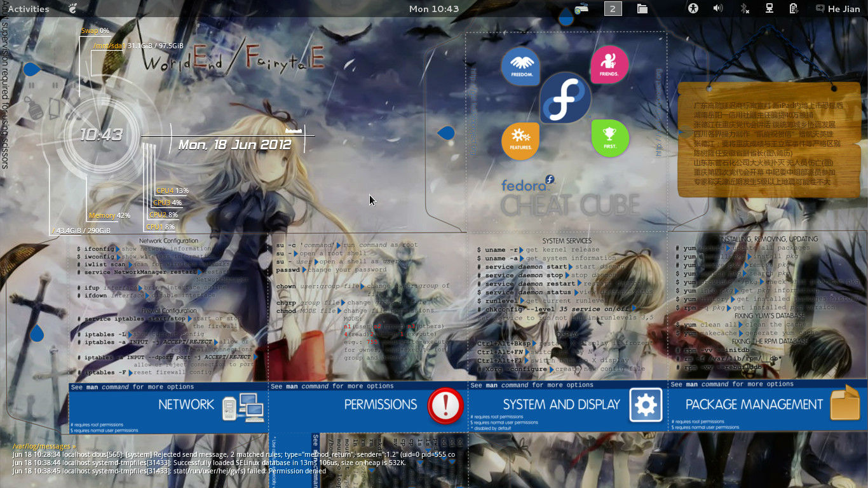Open the Mon 10:43 clock menu
Image resolution: width=868 pixels, height=488 pixels.
pos(434,9)
